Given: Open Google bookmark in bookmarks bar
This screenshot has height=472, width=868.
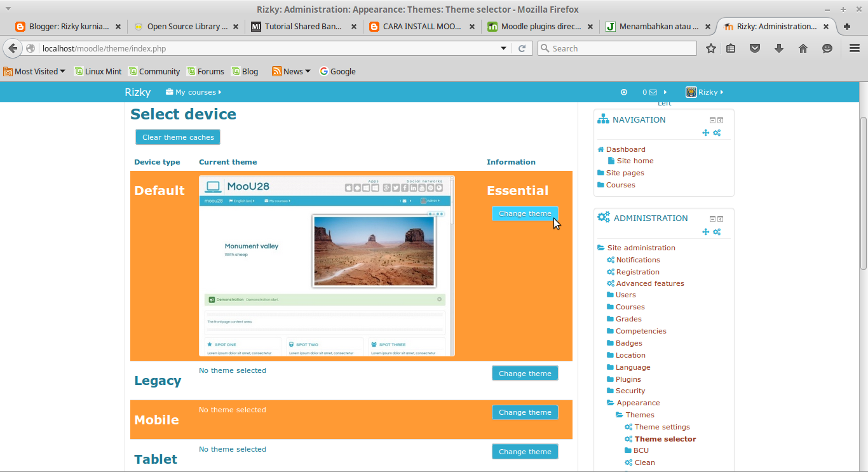Looking at the screenshot, I should 337,71.
